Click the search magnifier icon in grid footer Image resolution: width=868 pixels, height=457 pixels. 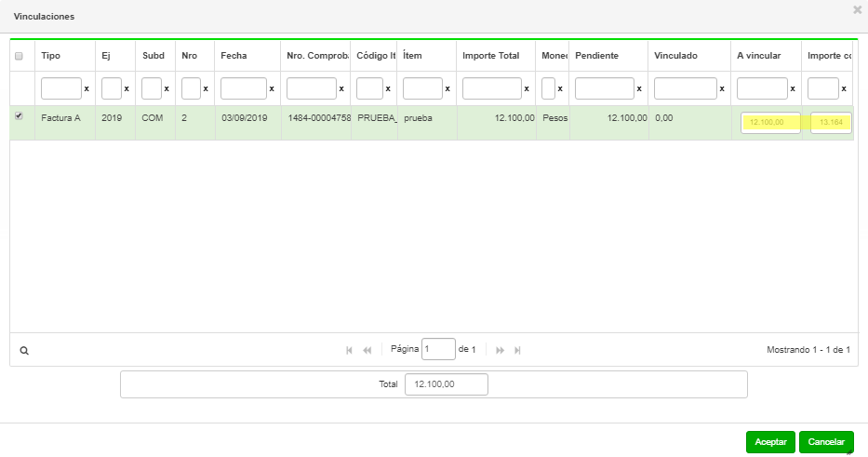point(24,351)
